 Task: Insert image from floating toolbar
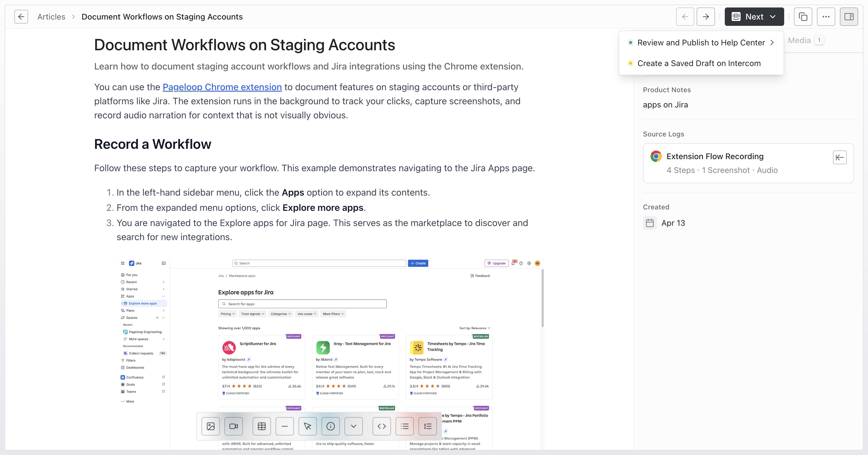click(211, 426)
